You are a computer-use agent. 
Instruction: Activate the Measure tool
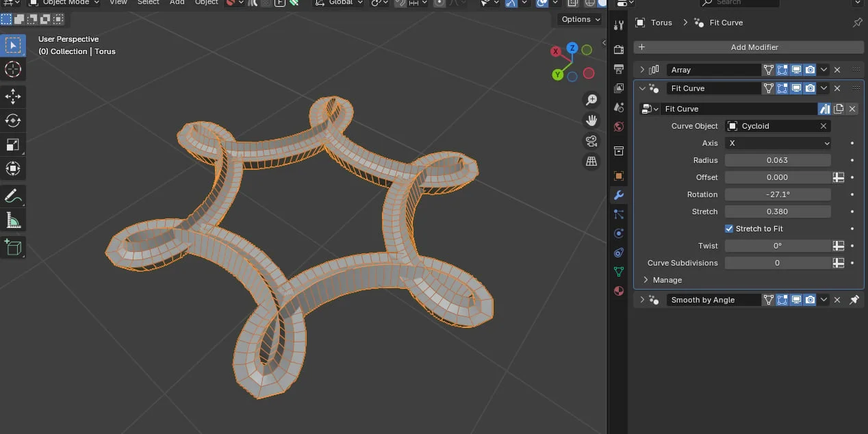pyautogui.click(x=13, y=220)
